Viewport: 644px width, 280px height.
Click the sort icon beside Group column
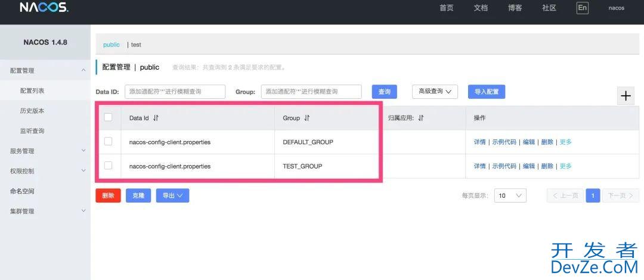[x=306, y=118]
